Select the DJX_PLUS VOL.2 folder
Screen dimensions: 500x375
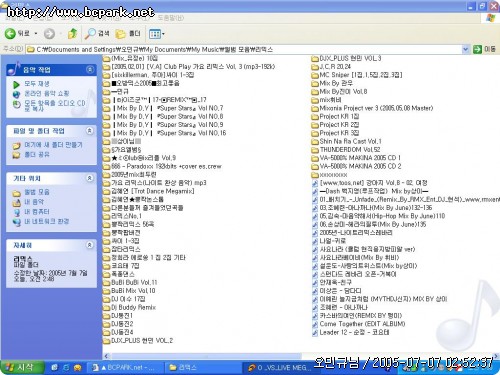pos(138,341)
